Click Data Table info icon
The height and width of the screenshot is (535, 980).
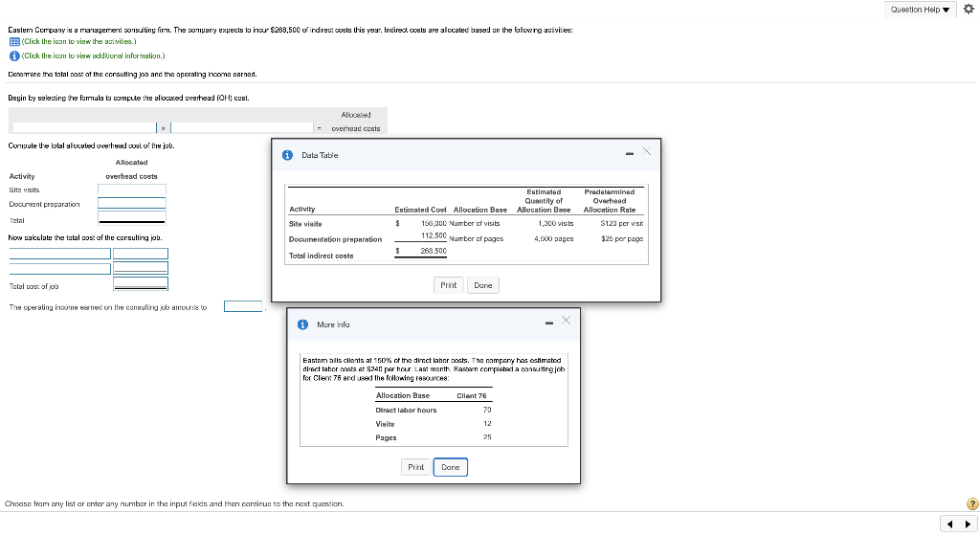pyautogui.click(x=287, y=155)
